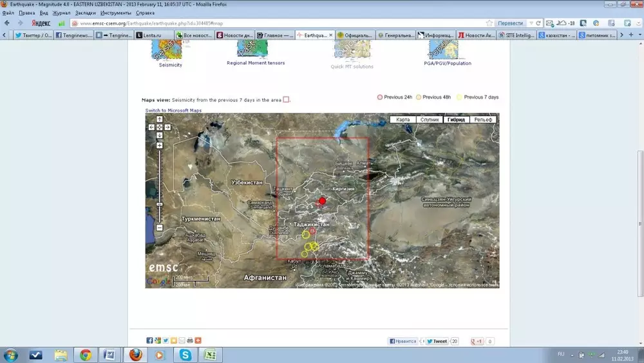Switch map to Рельеф view
The image size is (644, 363).
pos(483,120)
